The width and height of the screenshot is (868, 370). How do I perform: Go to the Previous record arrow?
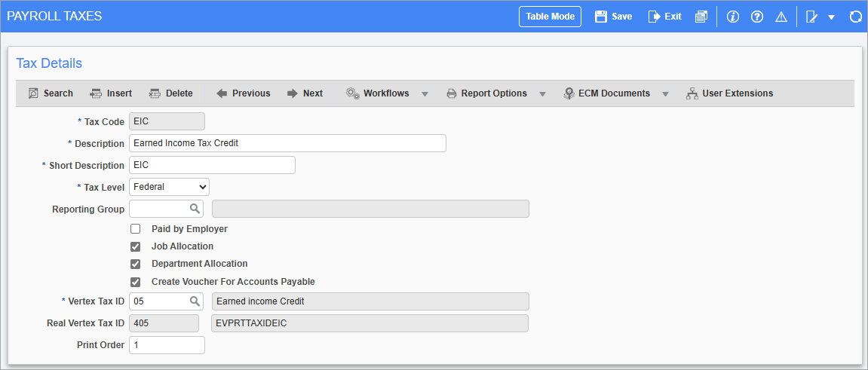click(x=222, y=93)
